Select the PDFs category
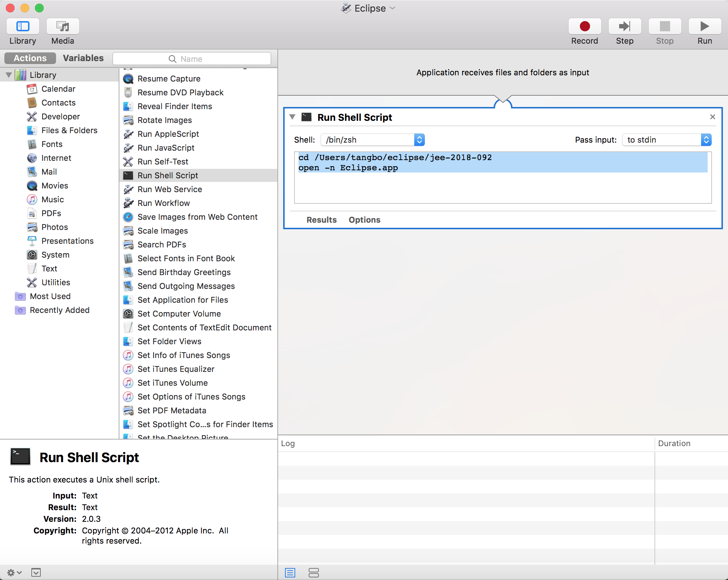 pyautogui.click(x=51, y=213)
